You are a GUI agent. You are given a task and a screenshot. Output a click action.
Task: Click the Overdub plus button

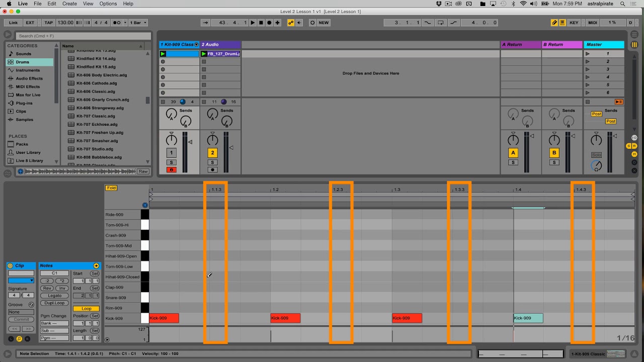(x=278, y=23)
